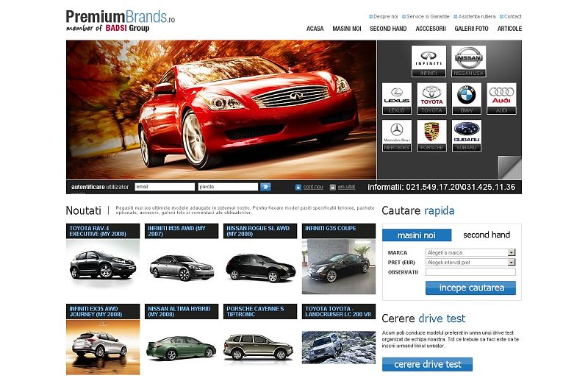Open the Infiniti EX35 AWD Journey car photo
The height and width of the screenshot is (381, 588).
pyautogui.click(x=103, y=347)
